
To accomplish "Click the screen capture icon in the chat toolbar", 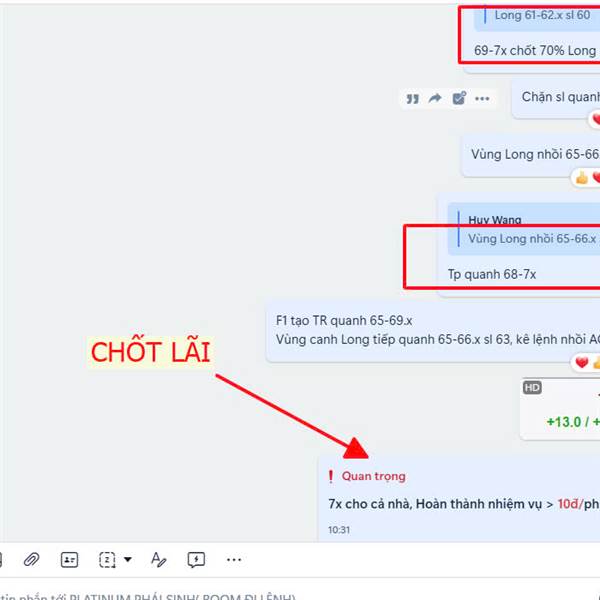I will [x=107, y=560].
